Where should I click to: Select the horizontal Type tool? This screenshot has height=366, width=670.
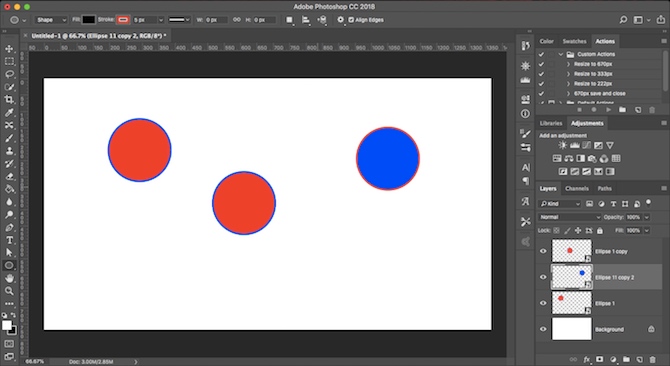click(x=9, y=240)
